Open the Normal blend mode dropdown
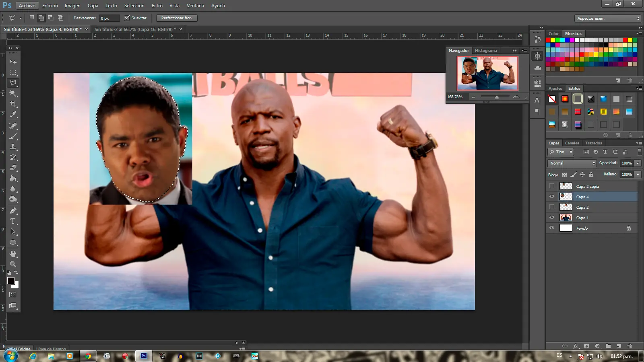This screenshot has height=362, width=644. click(x=572, y=163)
